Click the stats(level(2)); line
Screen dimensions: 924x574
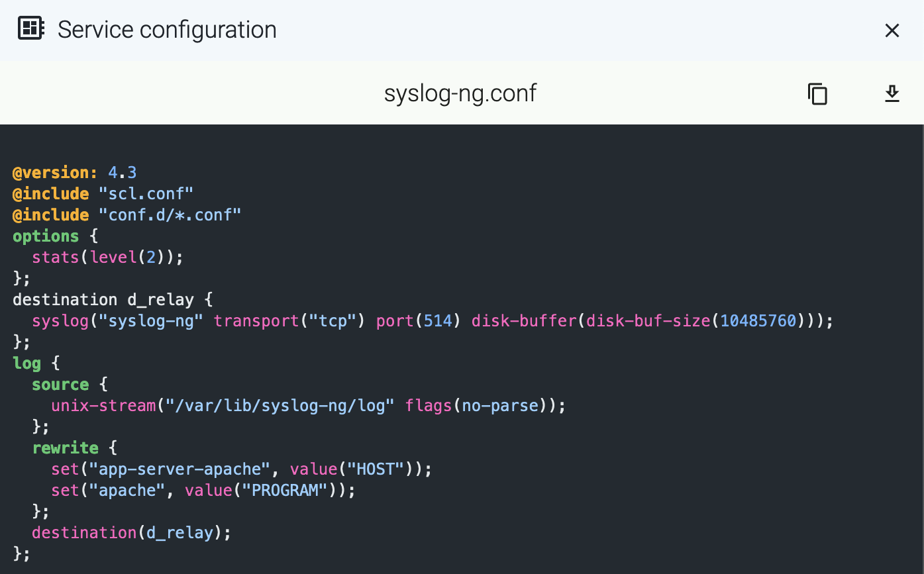107,258
